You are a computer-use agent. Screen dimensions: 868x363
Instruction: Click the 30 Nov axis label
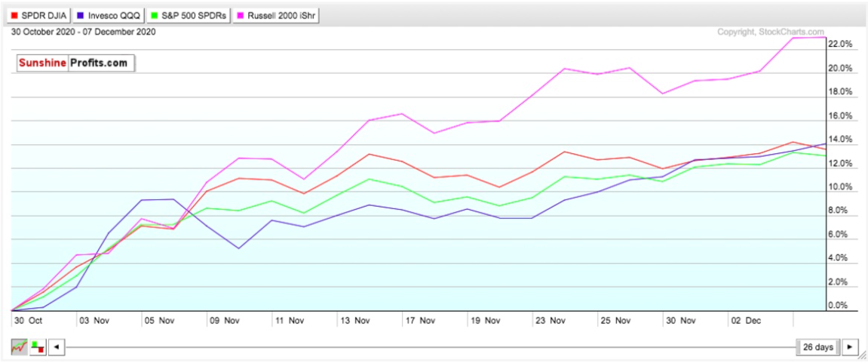pyautogui.click(x=682, y=320)
